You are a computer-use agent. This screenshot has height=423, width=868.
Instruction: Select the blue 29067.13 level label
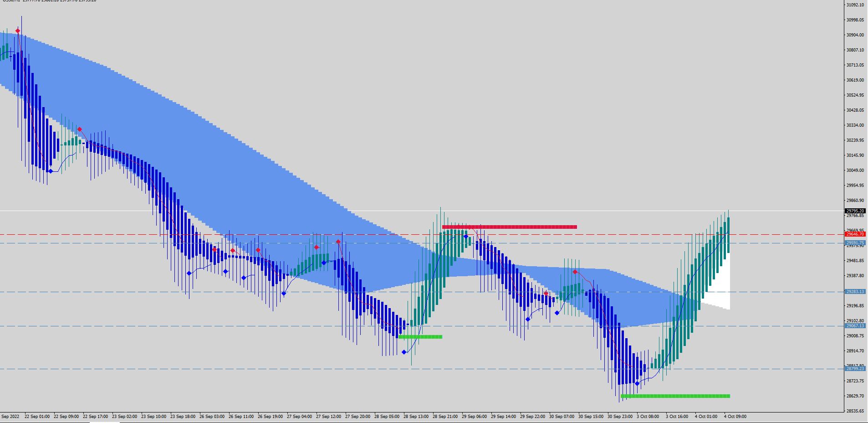pos(855,326)
